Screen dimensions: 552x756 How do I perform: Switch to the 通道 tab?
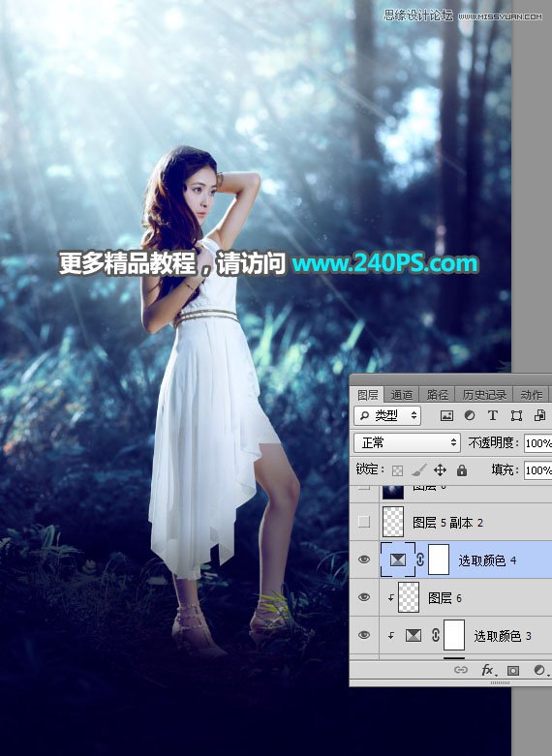point(402,395)
